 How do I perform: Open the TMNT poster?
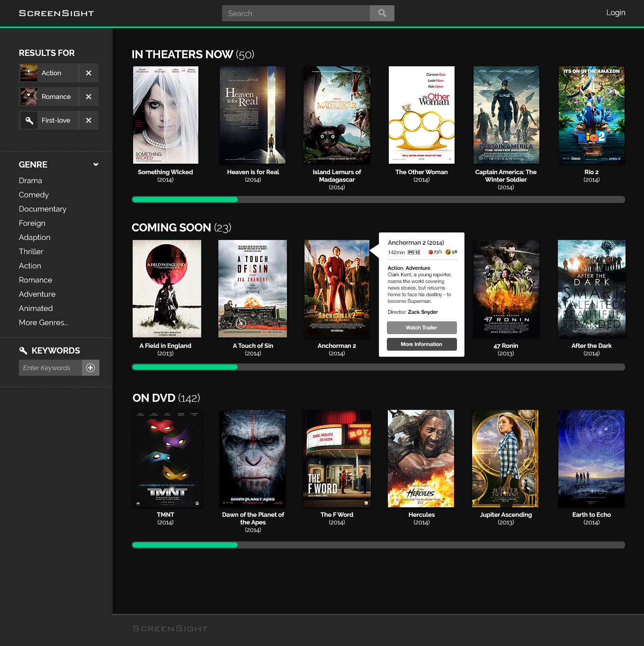tap(167, 459)
